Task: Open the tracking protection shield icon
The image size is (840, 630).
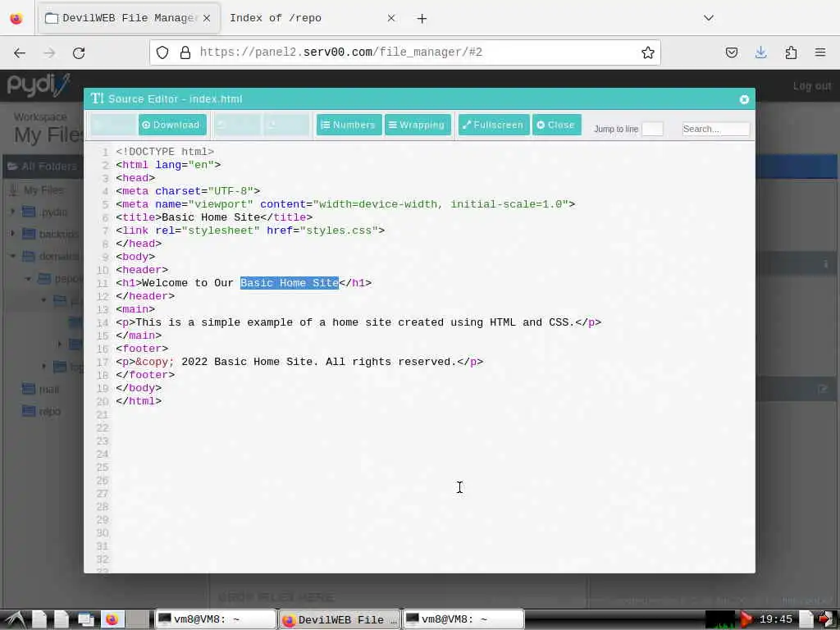Action: [x=162, y=52]
